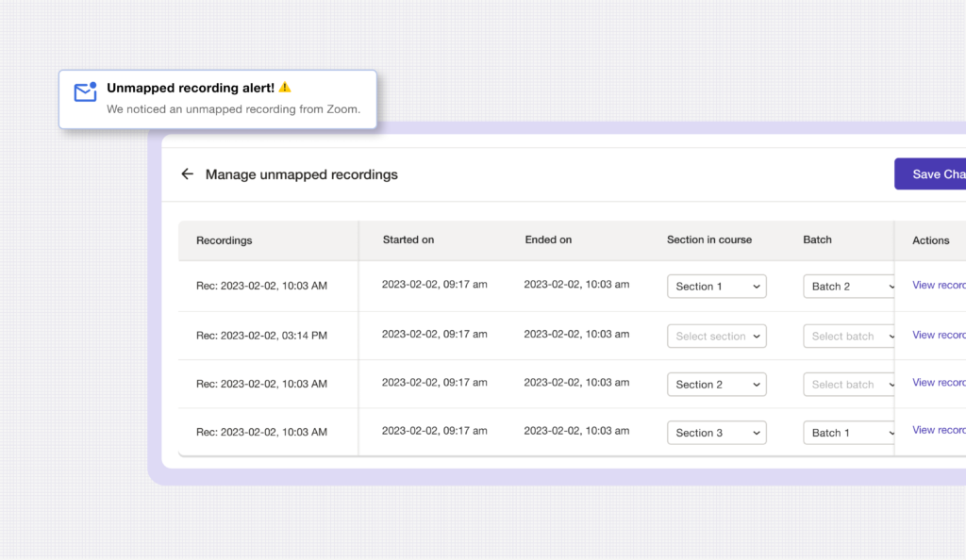Click the Ended on value in Section 3 row
Screen dimensions: 966x560
point(576,431)
